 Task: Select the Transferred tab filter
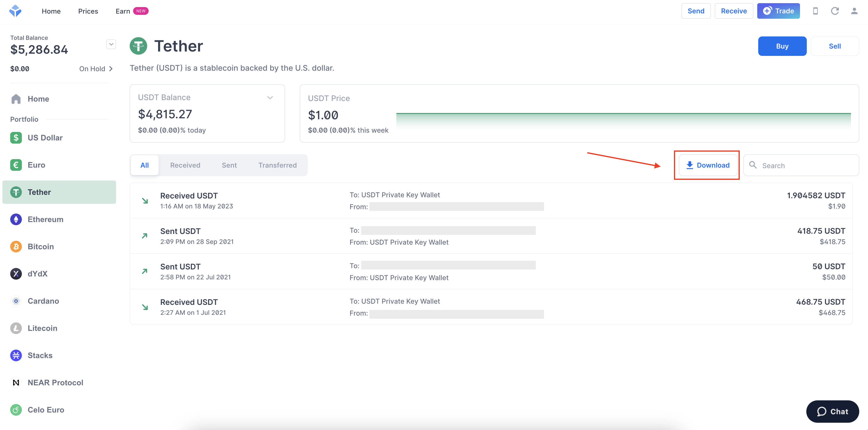point(277,164)
